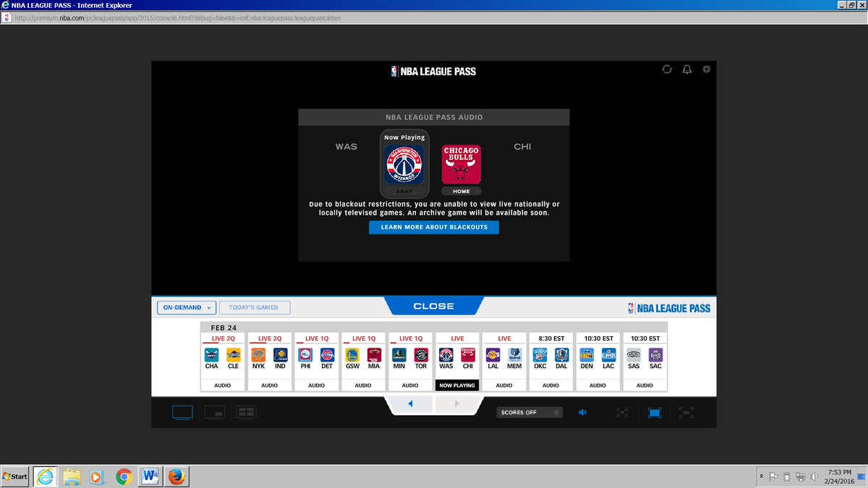Screen dimensions: 868x488
Task: Select the single-screen view layout
Action: pos(182,412)
